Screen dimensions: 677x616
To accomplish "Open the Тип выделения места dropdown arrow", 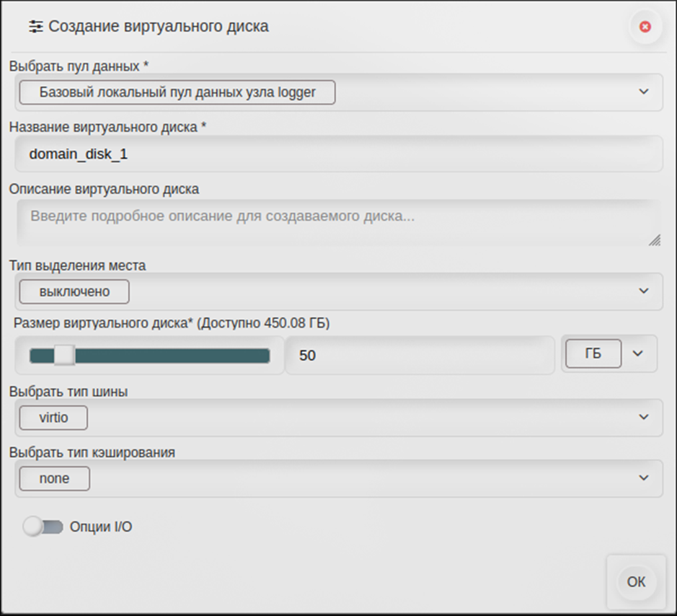I will [x=643, y=291].
